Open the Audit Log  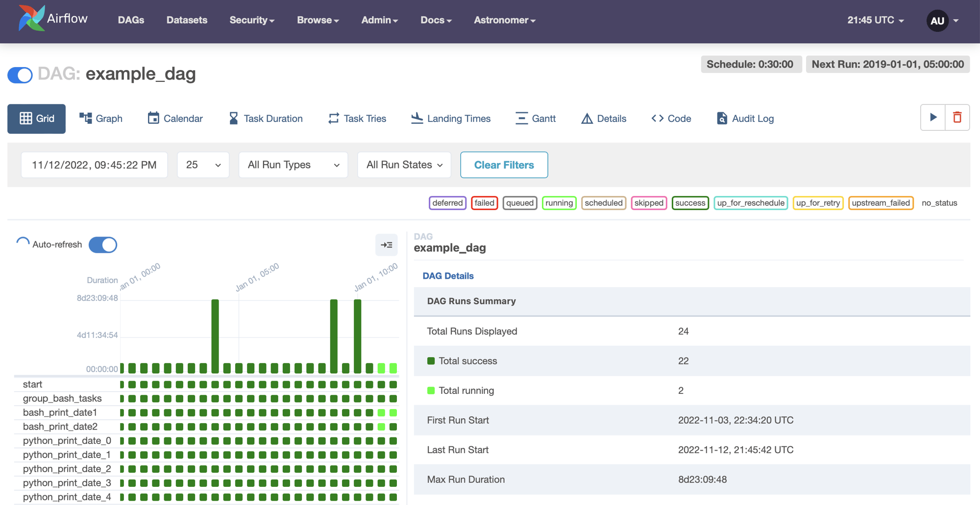coord(744,118)
